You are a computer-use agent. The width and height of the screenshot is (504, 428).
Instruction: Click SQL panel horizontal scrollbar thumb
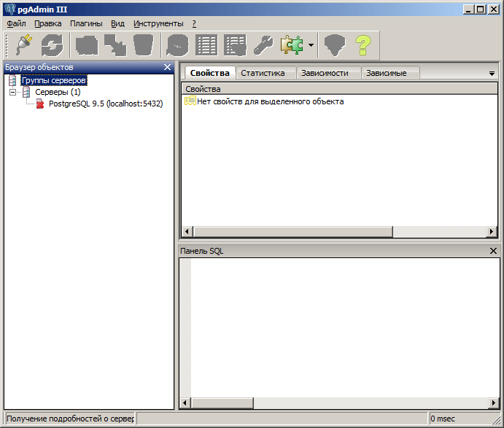pyautogui.click(x=222, y=403)
